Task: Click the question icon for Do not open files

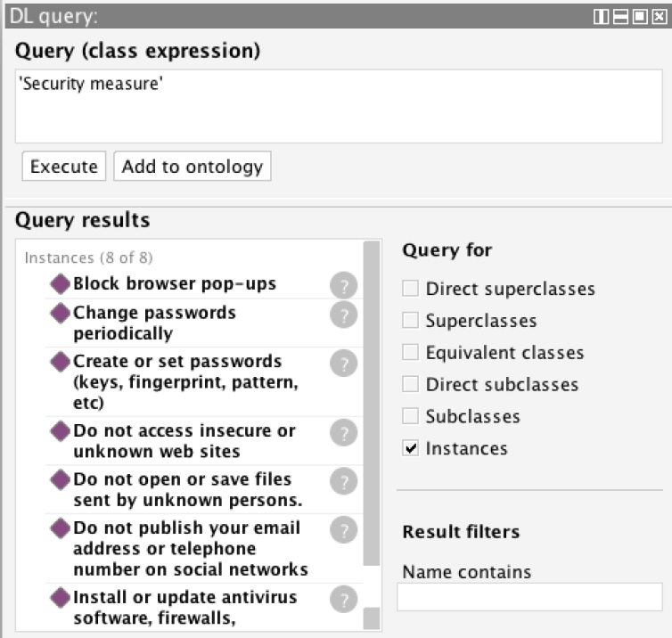Action: (343, 480)
